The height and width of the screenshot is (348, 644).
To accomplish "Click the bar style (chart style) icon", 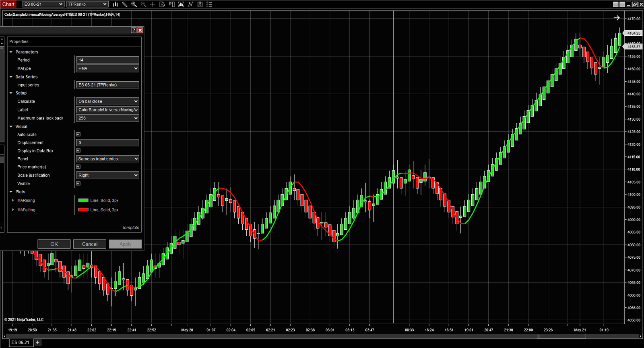I will (115, 4).
